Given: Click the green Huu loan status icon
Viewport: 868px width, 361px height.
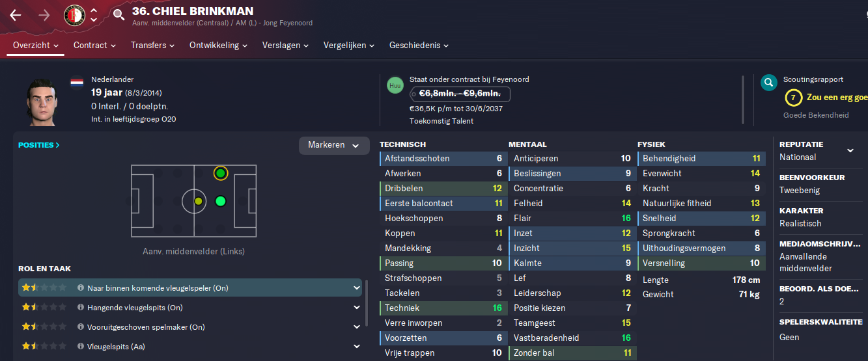Looking at the screenshot, I should click(395, 85).
